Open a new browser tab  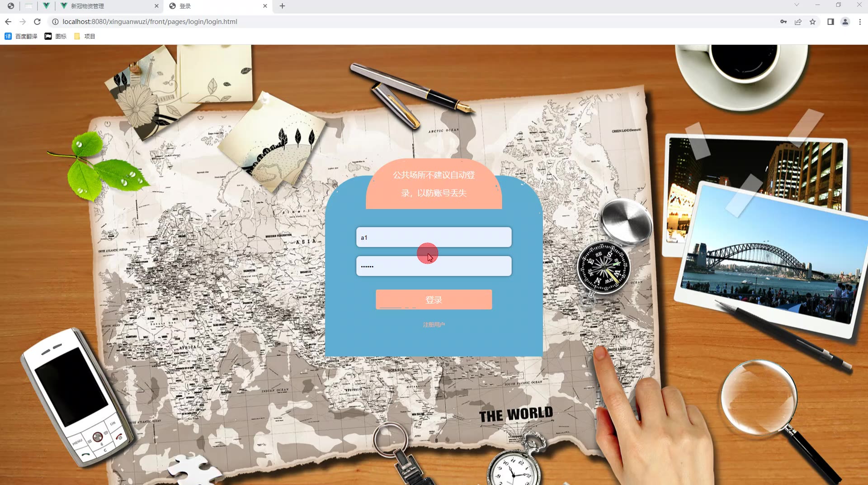click(282, 6)
